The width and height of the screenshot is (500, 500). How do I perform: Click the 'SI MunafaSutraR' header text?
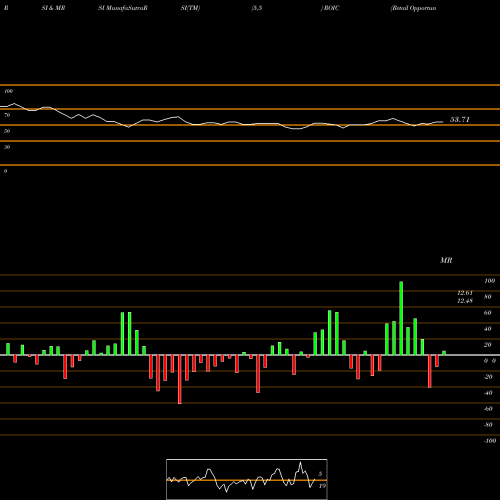coord(123,8)
